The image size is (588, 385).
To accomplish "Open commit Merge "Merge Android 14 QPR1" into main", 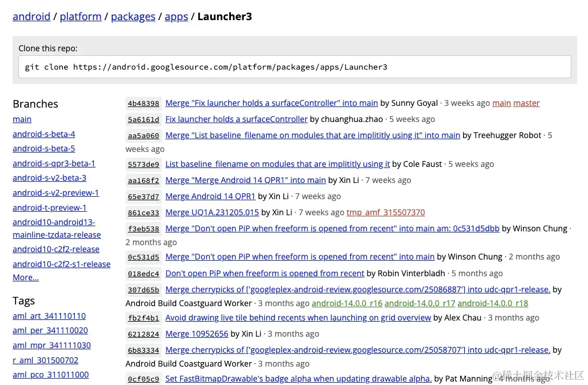I will click(x=246, y=180).
